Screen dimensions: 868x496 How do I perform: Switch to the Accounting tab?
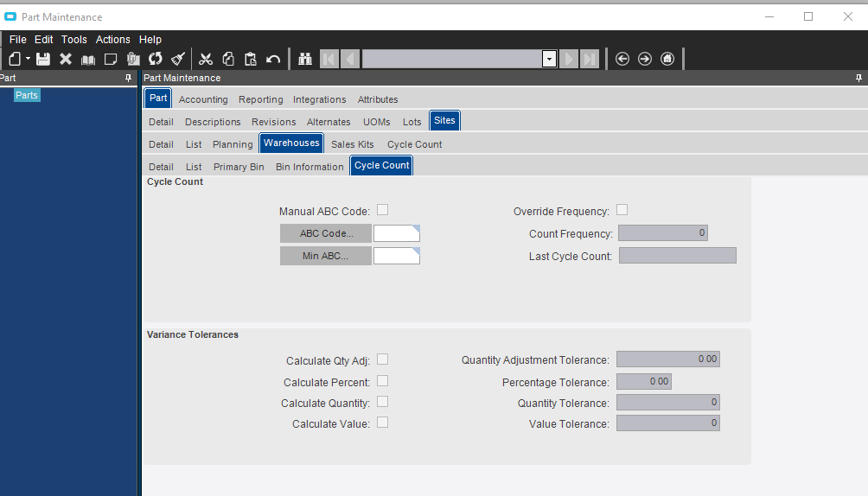coord(203,99)
